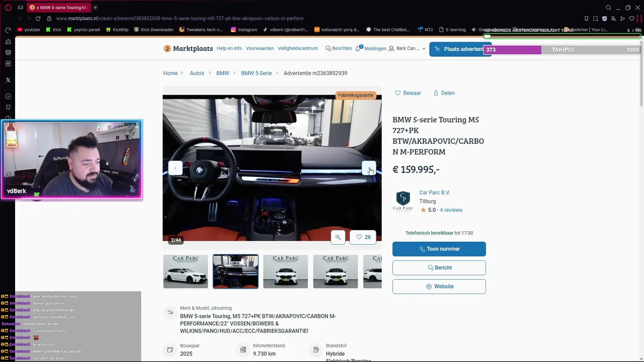Image resolution: width=644 pixels, height=362 pixels.
Task: Open the X (Twitter) sidebar panel
Action: pyautogui.click(x=8, y=80)
